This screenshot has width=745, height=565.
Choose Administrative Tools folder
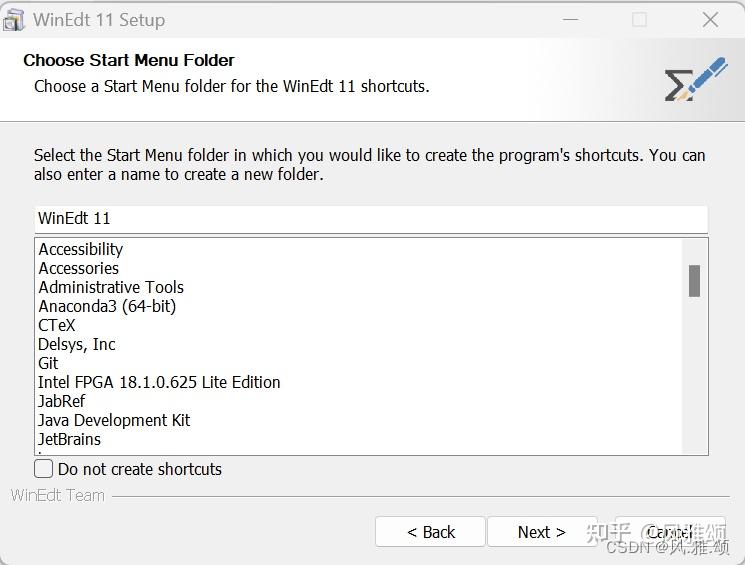click(111, 287)
